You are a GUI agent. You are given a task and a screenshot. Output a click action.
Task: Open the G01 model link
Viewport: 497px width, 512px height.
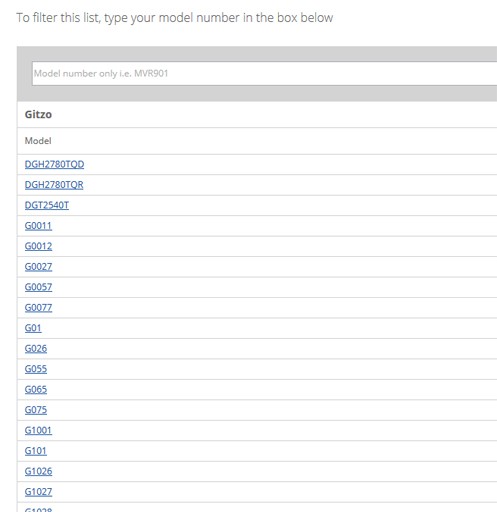33,328
